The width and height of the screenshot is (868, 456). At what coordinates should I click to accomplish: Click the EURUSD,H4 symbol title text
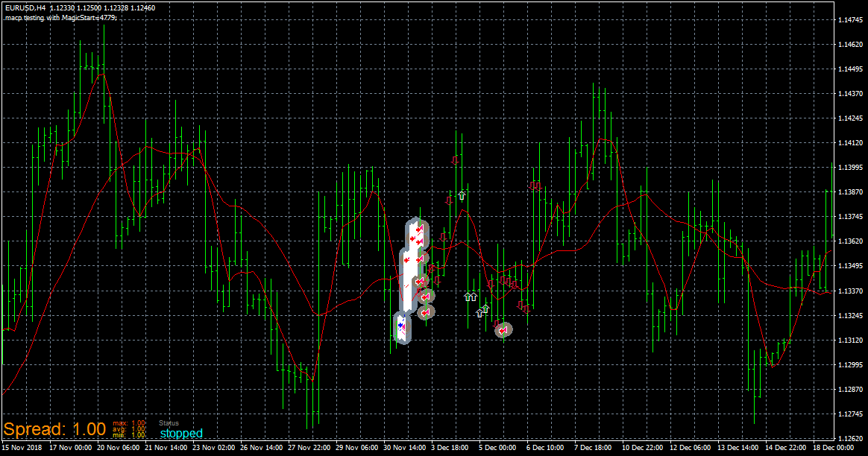pos(25,8)
